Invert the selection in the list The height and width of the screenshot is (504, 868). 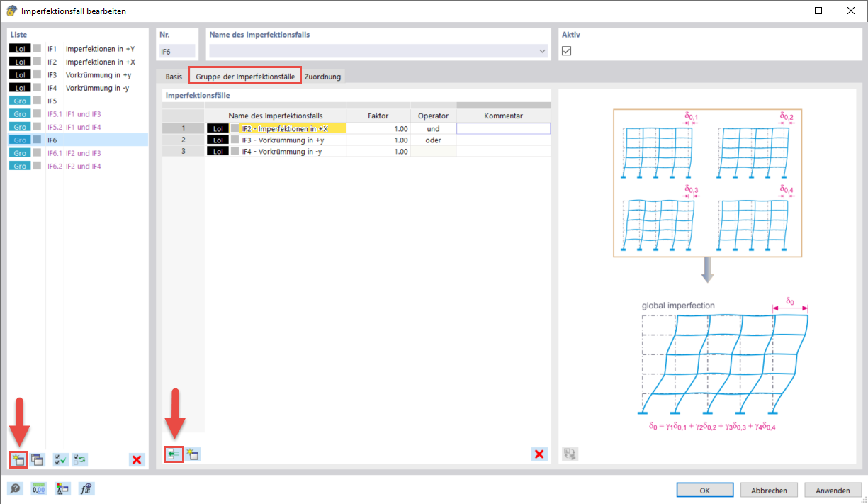80,459
